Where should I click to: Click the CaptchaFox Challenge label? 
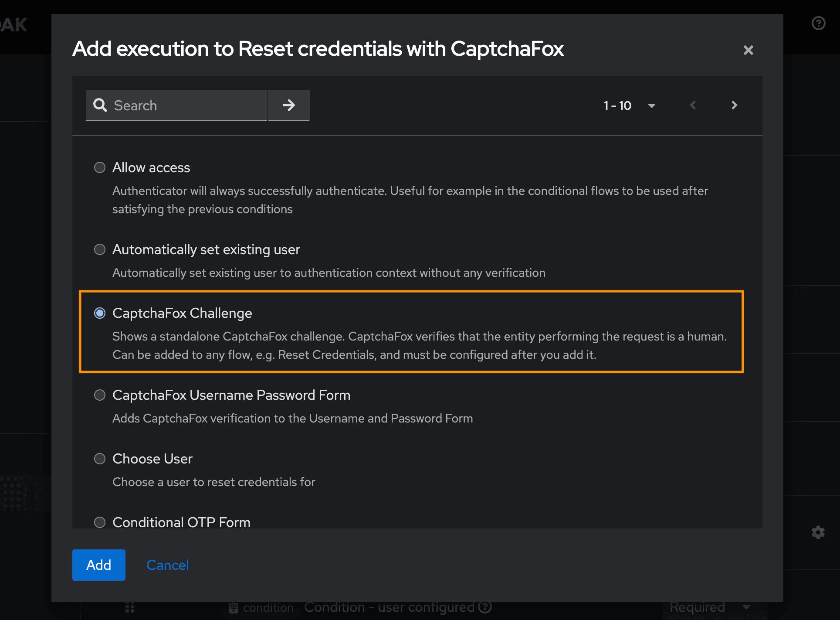[x=182, y=313]
